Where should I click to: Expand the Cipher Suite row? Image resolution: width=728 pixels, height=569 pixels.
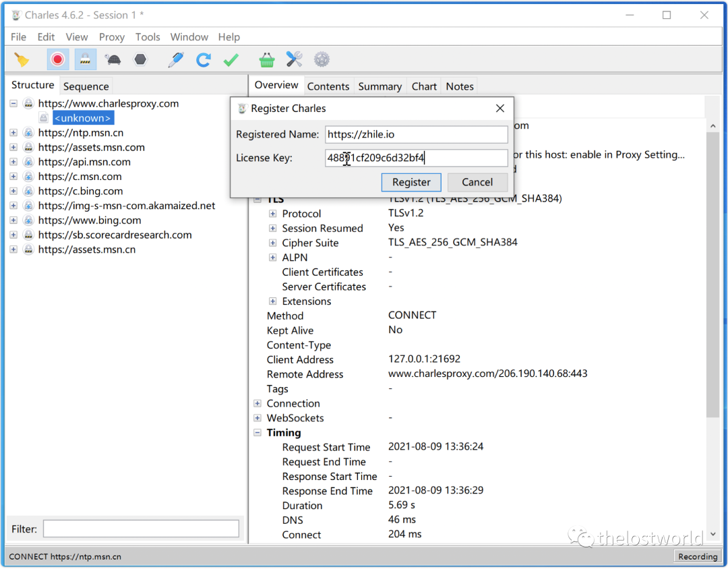click(x=272, y=243)
